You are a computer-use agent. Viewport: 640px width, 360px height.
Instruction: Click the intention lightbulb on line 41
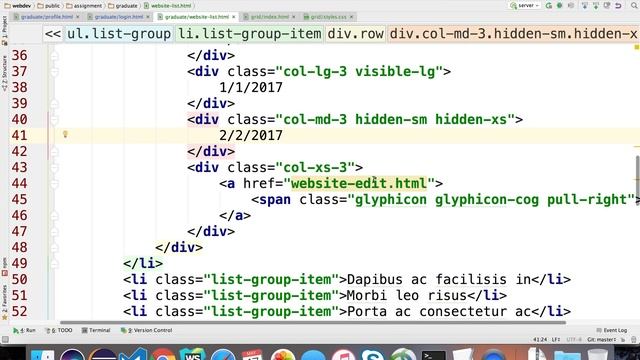point(65,134)
